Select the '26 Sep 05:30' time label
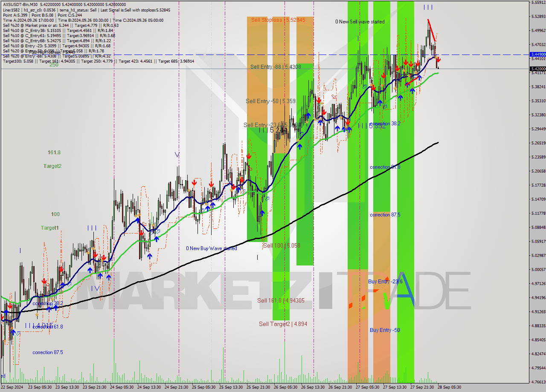Image resolution: width=546 pixels, height=392 pixels. [x=285, y=387]
